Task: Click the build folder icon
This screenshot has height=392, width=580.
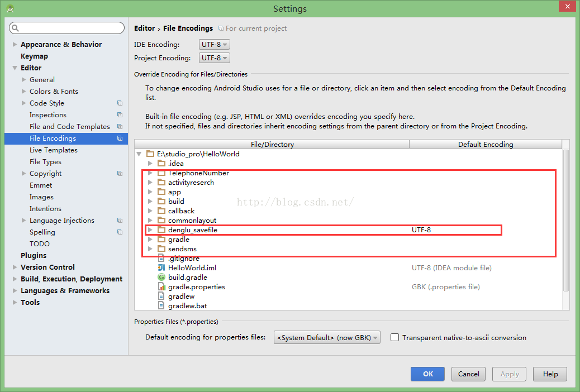Action: 161,201
